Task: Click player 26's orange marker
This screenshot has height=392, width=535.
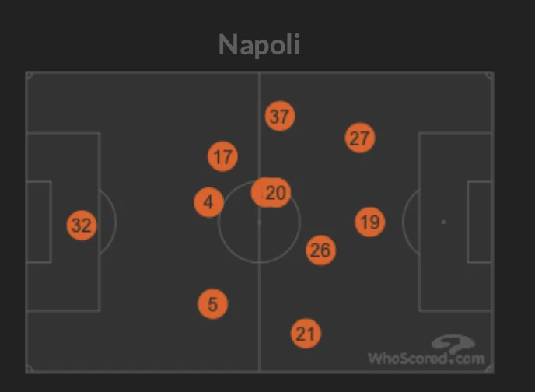Action: (x=320, y=250)
